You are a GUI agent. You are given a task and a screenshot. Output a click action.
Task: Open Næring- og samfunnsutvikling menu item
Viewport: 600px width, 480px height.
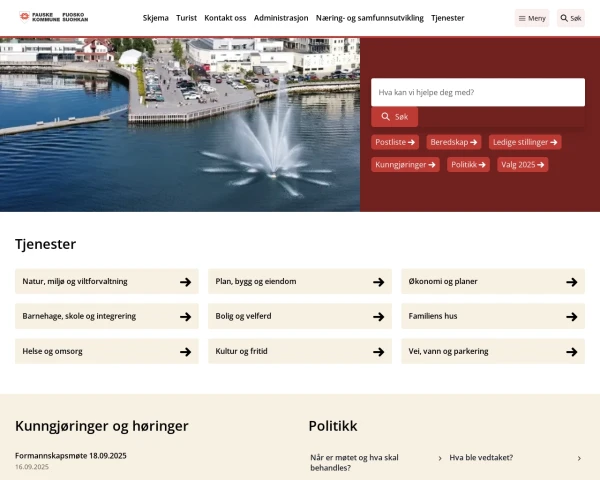coord(370,18)
